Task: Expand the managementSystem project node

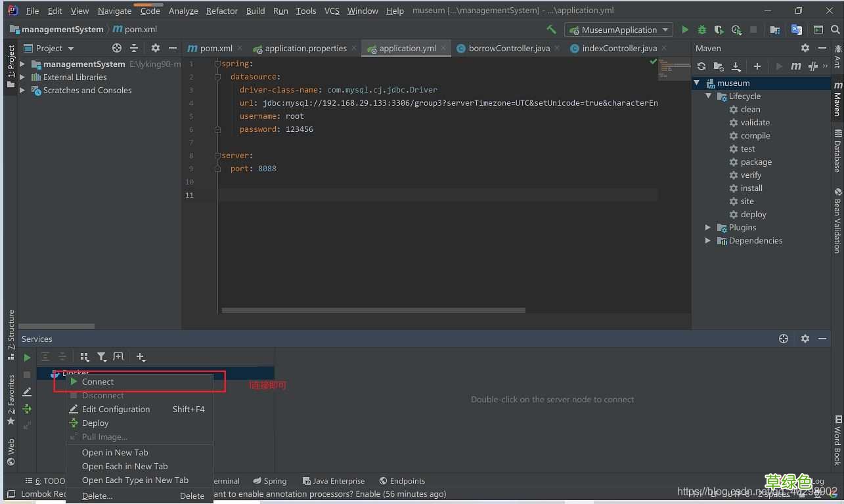Action: 22,64
